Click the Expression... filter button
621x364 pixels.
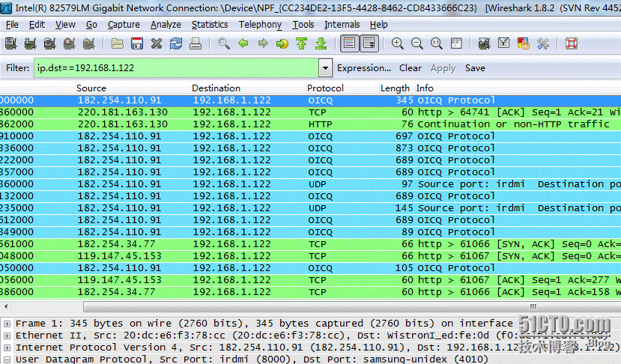[364, 68]
